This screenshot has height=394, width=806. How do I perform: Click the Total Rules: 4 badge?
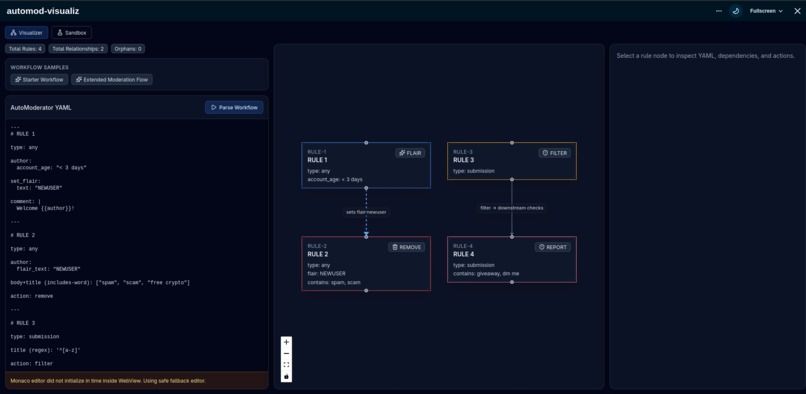click(25, 49)
